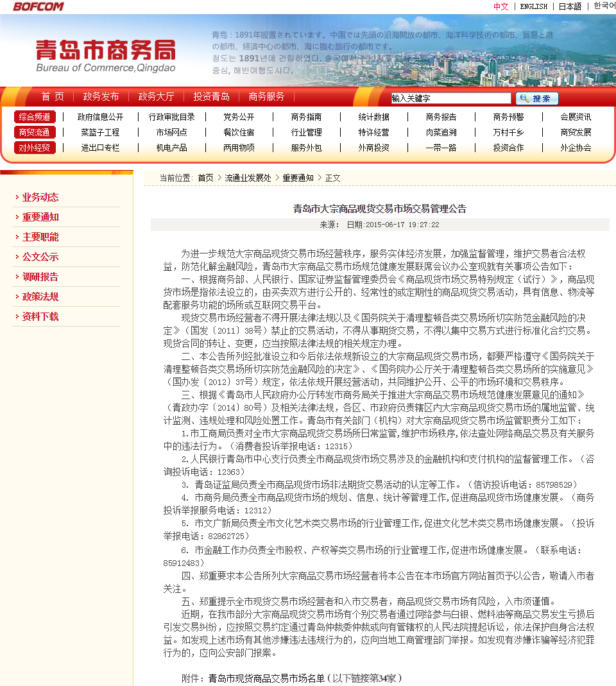Open the 政务发布 nav tab

101,97
